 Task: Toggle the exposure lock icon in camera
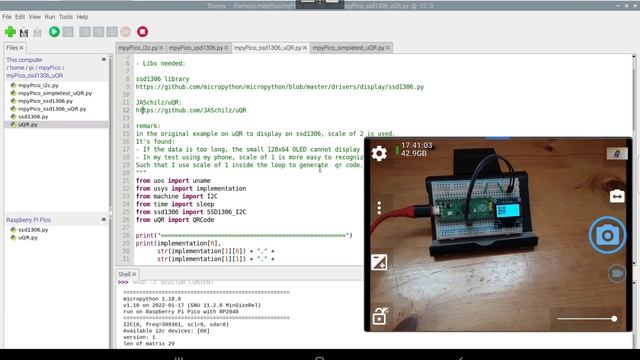pyautogui.click(x=380, y=316)
